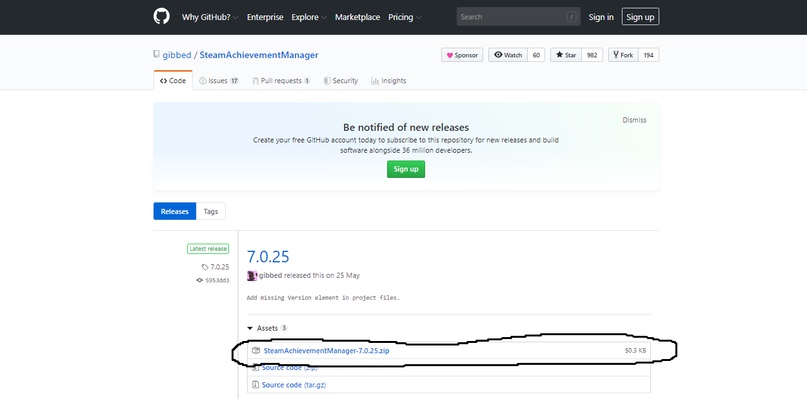The image size is (807, 399).
Task: Click Sign in in the header
Action: click(601, 17)
